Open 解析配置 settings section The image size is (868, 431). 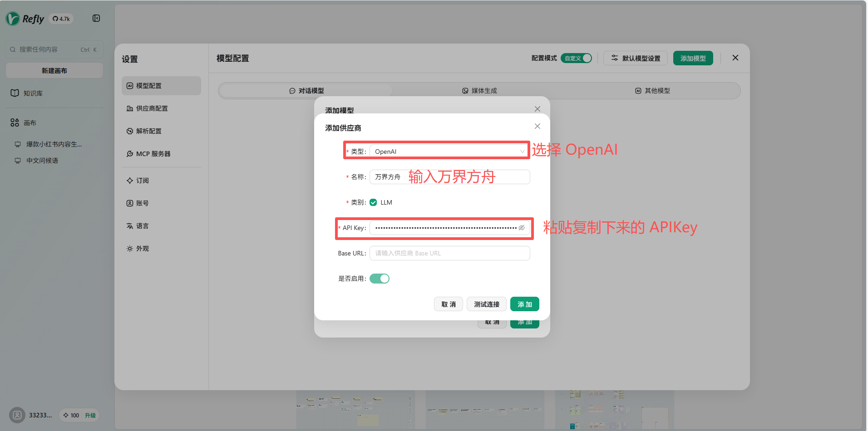coord(148,131)
